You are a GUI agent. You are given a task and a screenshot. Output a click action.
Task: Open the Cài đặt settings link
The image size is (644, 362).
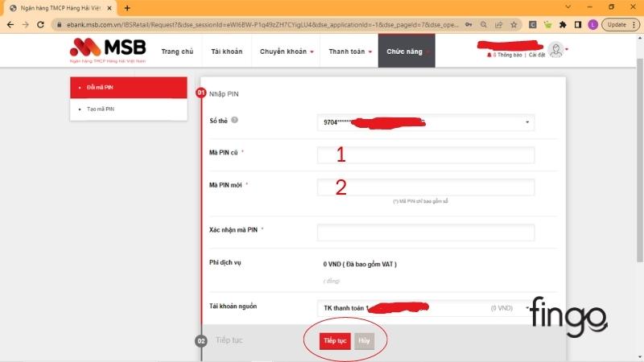tap(536, 55)
